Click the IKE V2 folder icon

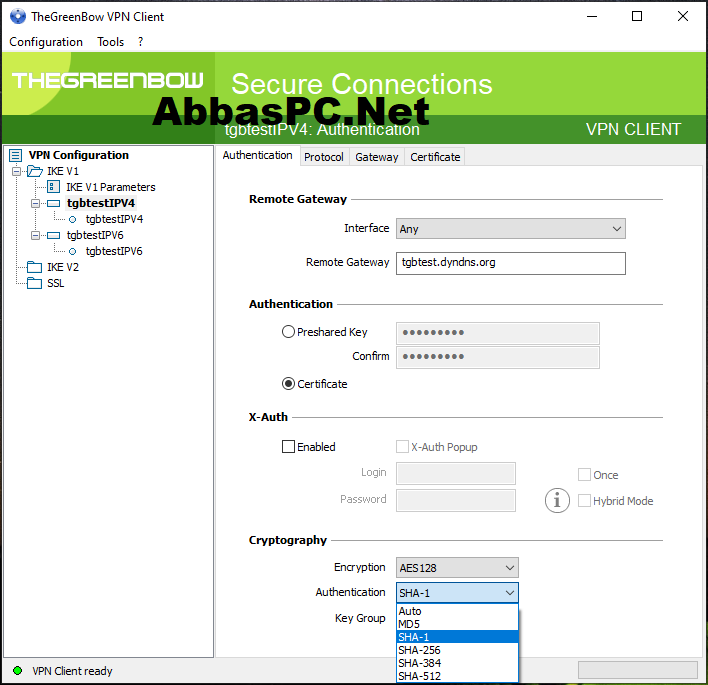point(34,267)
